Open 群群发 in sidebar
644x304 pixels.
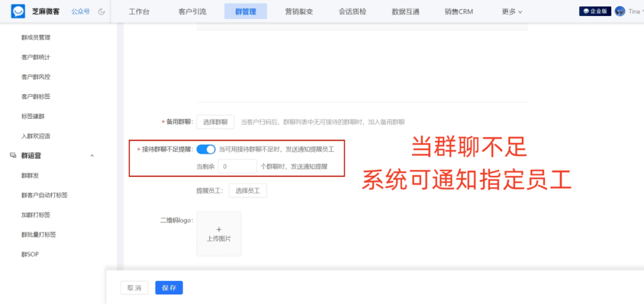click(30, 176)
